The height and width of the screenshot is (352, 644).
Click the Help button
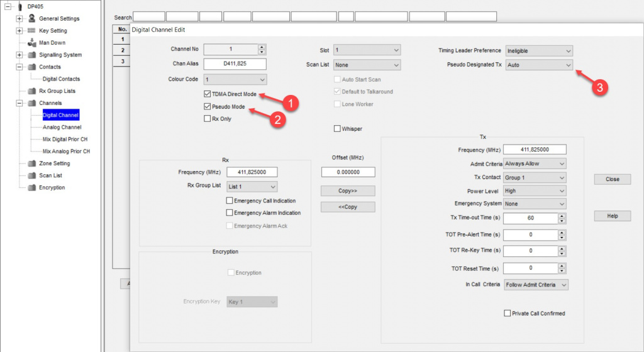(613, 216)
